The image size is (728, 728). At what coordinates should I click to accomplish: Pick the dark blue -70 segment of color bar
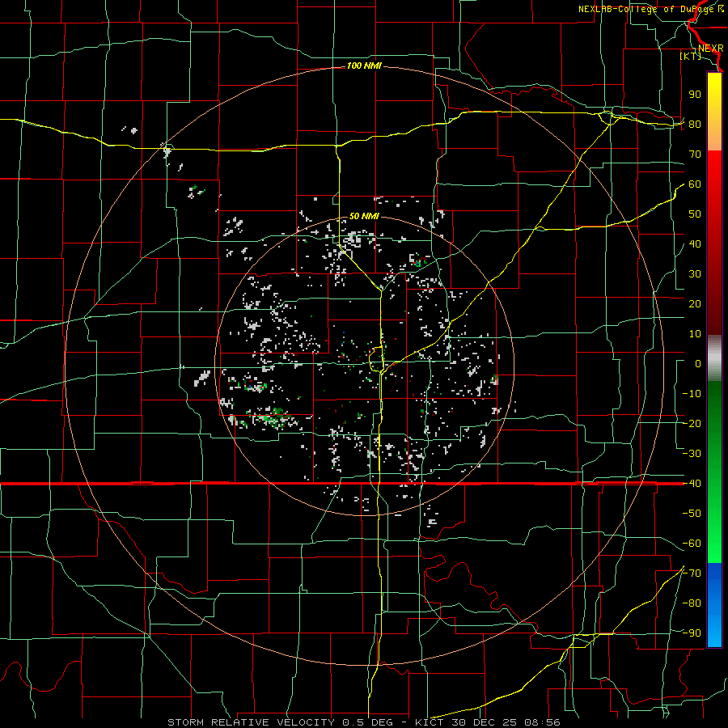(714, 576)
